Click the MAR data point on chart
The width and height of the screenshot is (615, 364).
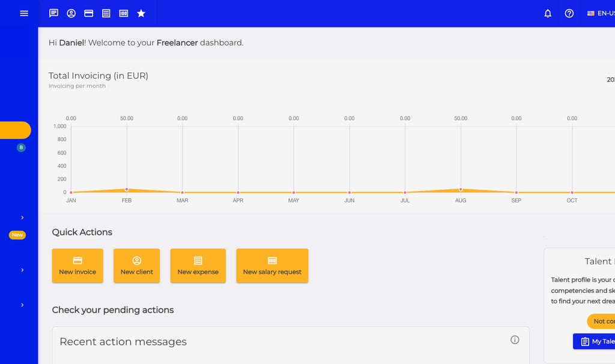[183, 193]
